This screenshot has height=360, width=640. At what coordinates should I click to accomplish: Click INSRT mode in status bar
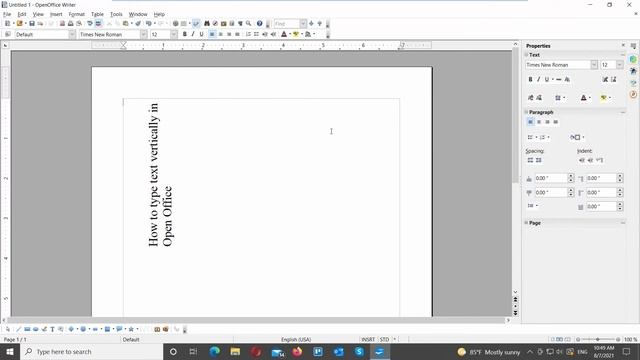point(368,339)
